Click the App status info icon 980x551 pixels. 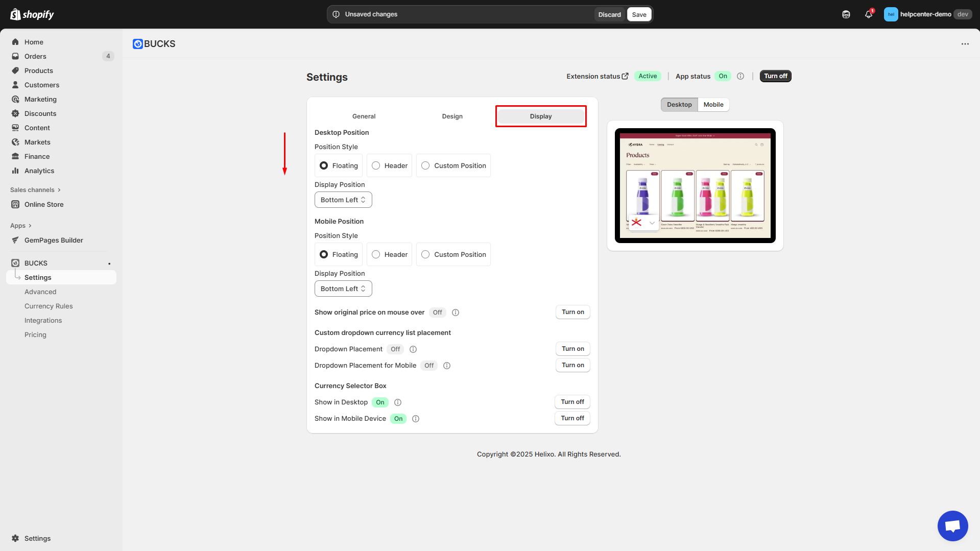coord(740,76)
